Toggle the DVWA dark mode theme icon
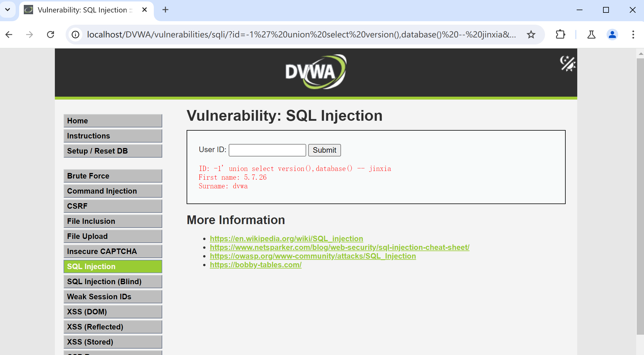Viewport: 644px width, 355px height. tap(567, 63)
